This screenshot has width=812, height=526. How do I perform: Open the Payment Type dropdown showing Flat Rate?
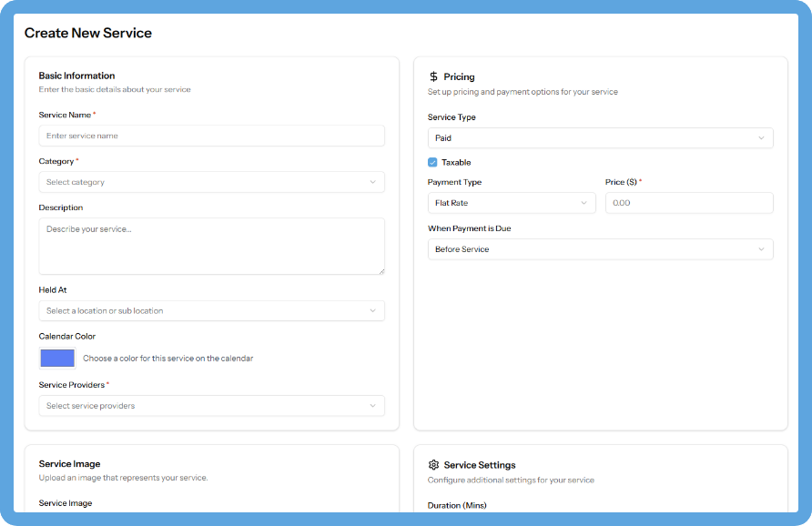(x=512, y=202)
